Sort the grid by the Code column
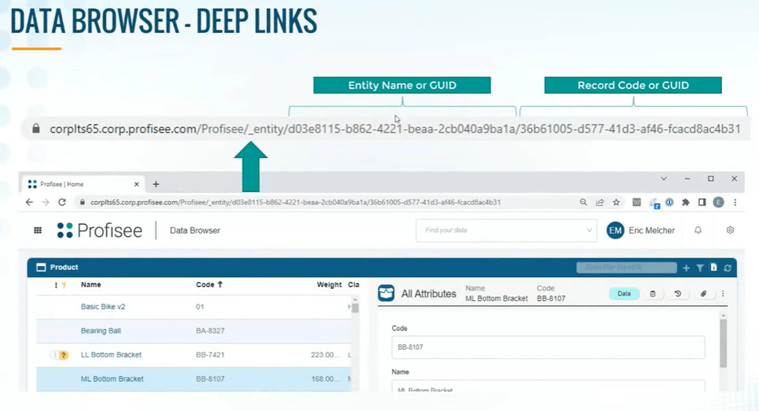Viewport: 759px width, 411px height. 209,285
